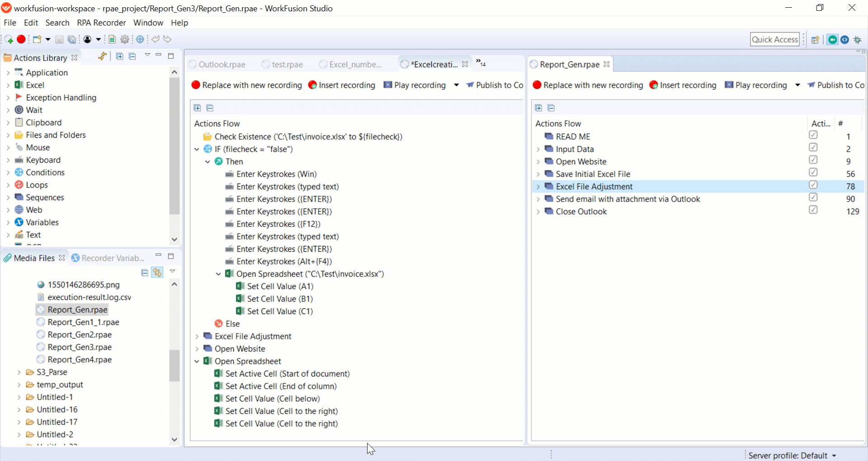
Task: Click Insert recording in Excelcreati editor
Action: coord(342,85)
